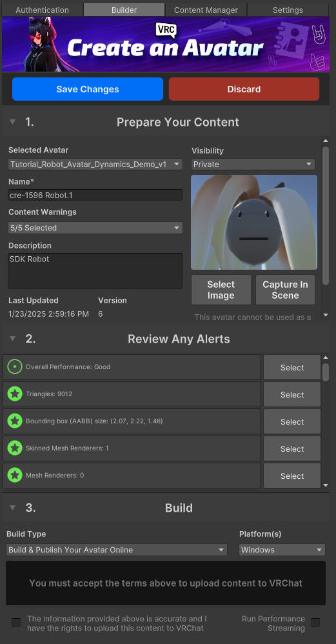Click the robot avatar thumbnail image

(x=254, y=222)
